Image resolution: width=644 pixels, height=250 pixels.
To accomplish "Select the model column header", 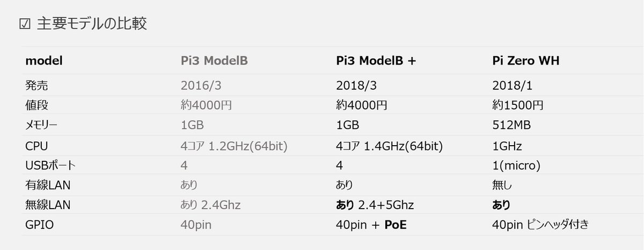I will [44, 61].
